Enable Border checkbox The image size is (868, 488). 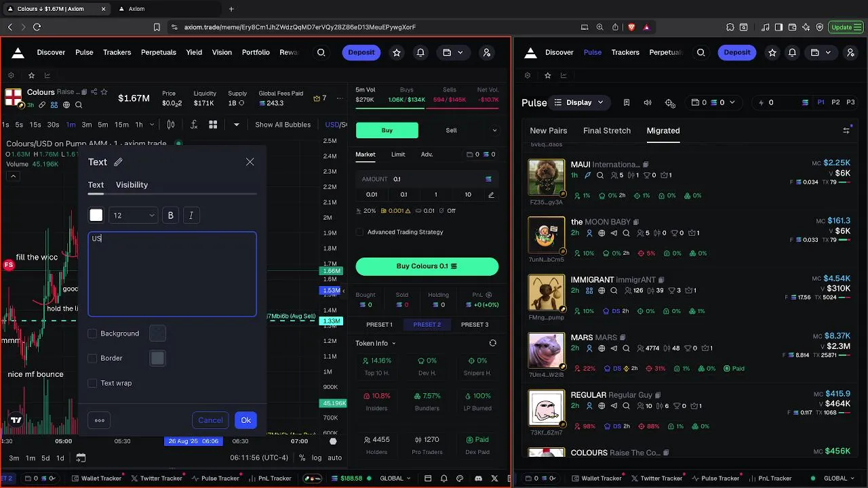[x=92, y=358]
